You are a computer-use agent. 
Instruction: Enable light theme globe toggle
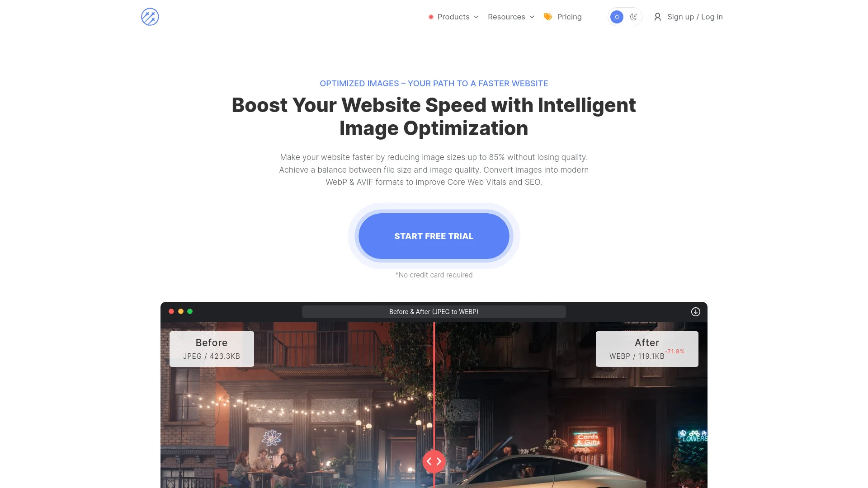pyautogui.click(x=617, y=17)
